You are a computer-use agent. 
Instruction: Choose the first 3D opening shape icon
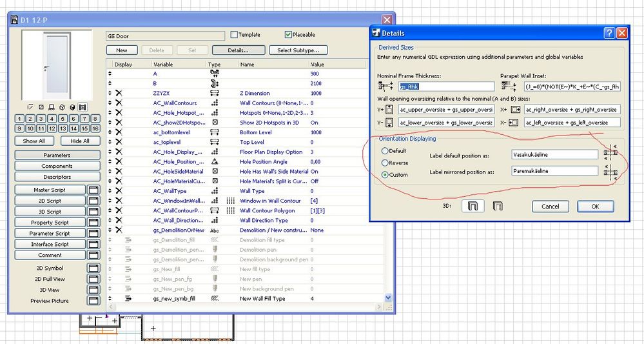(x=473, y=206)
